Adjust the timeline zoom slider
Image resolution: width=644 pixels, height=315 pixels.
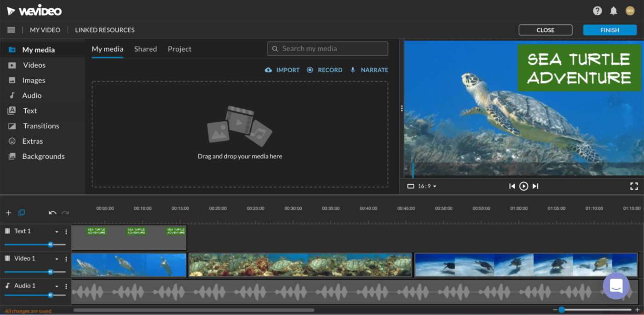(x=596, y=310)
